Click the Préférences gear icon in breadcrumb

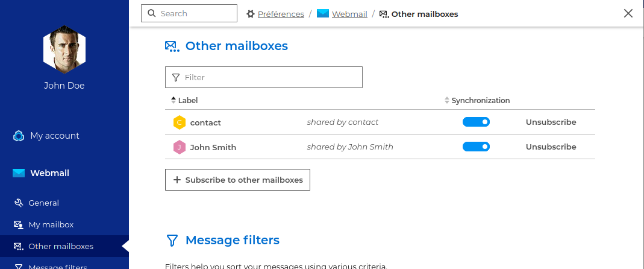(251, 14)
